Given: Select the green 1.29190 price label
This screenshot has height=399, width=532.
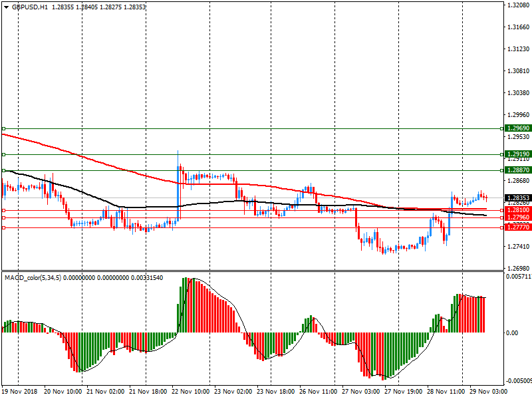Looking at the screenshot, I should pos(517,154).
